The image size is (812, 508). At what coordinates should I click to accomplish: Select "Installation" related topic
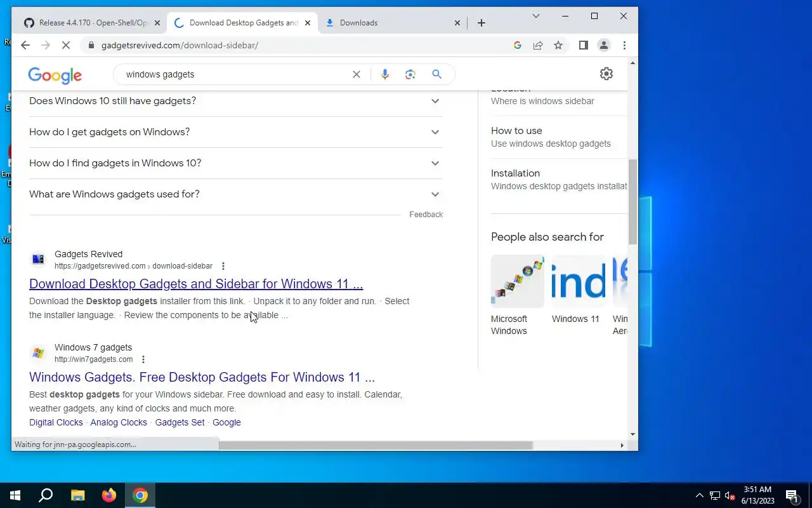558,180
